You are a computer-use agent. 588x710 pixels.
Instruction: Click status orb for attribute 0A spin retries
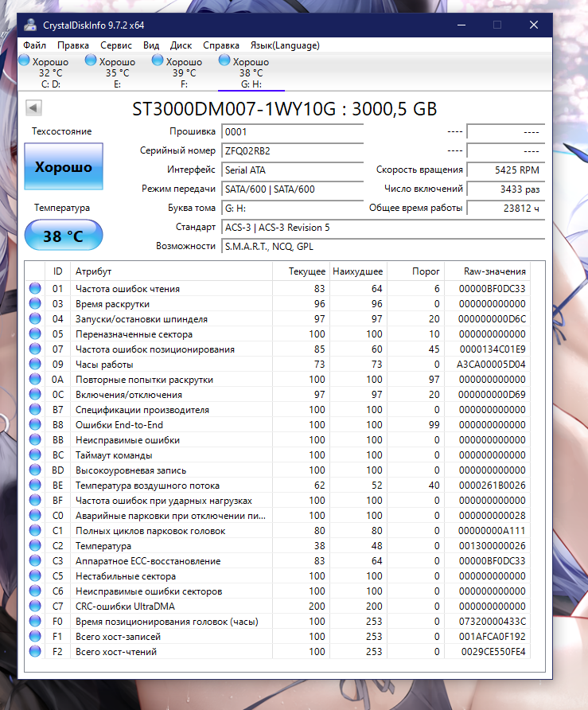[x=35, y=379]
